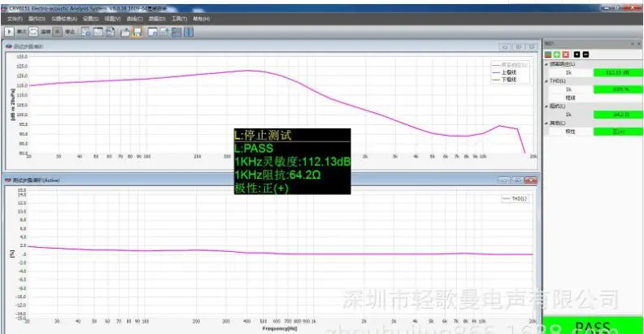644x334 pixels.
Task: Select the 112.13 dB green result cell
Action: pos(618,72)
